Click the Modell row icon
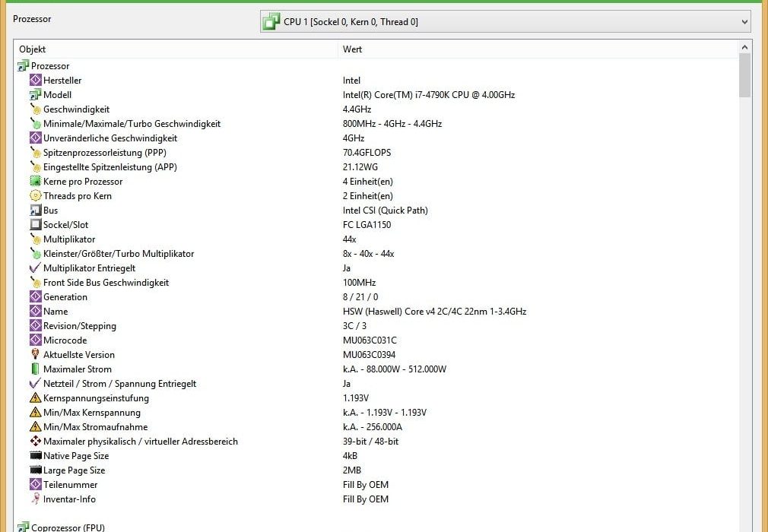Screen dimensions: 768x532 (35, 94)
